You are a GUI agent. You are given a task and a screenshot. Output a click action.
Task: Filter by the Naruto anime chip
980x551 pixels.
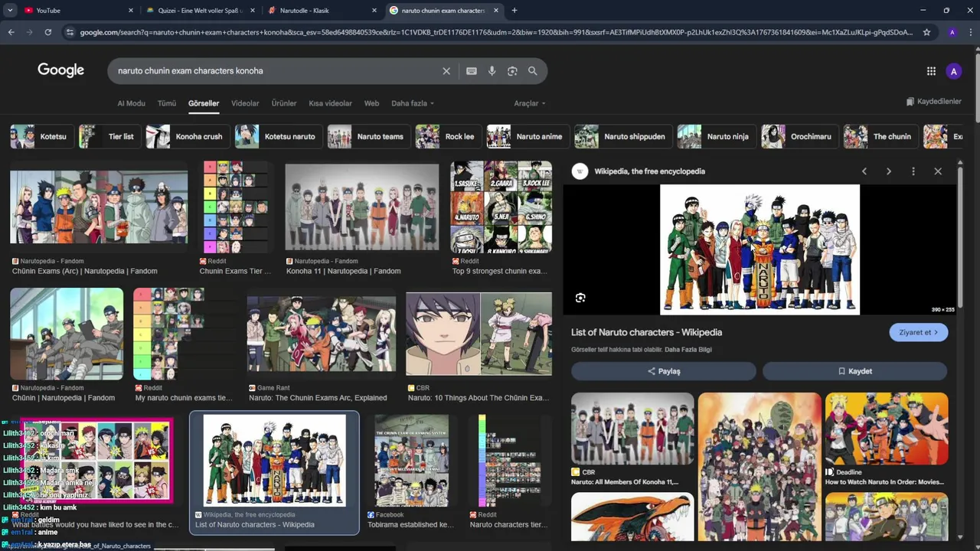[x=528, y=136]
